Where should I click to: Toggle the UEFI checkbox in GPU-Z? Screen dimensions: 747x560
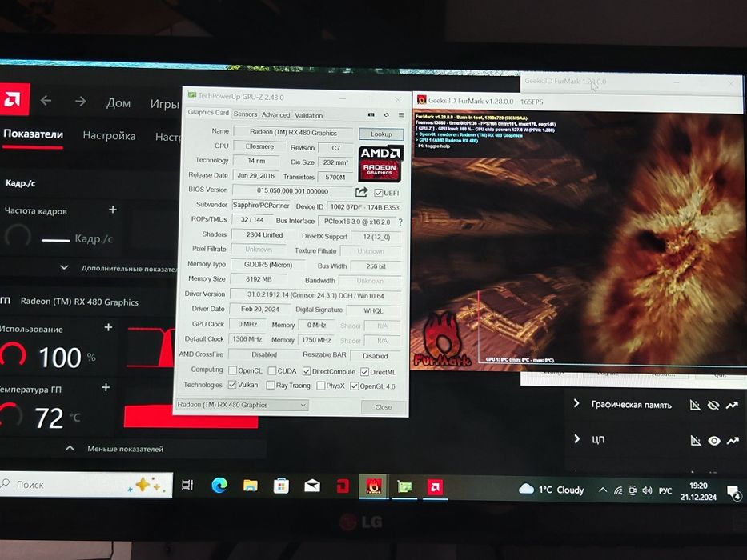coord(378,193)
